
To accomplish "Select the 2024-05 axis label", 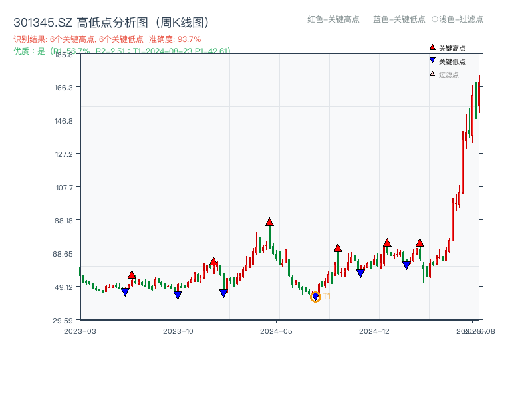I will (275, 331).
